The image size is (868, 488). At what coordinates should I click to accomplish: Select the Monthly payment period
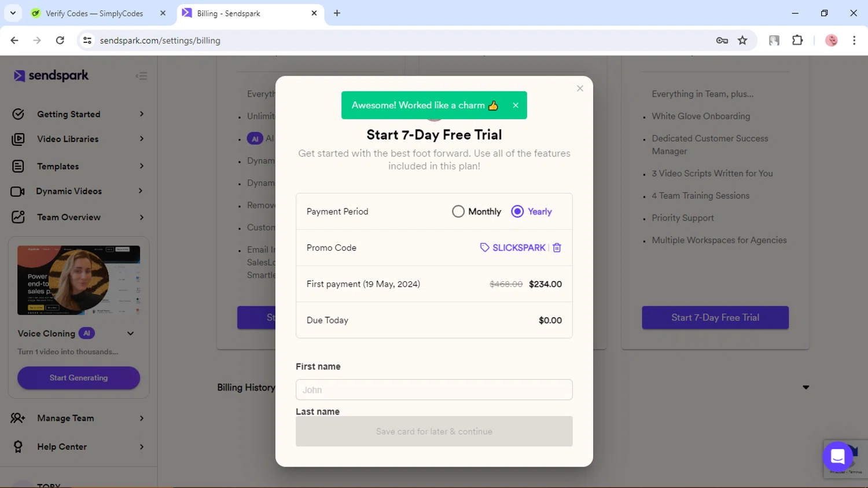coord(458,212)
